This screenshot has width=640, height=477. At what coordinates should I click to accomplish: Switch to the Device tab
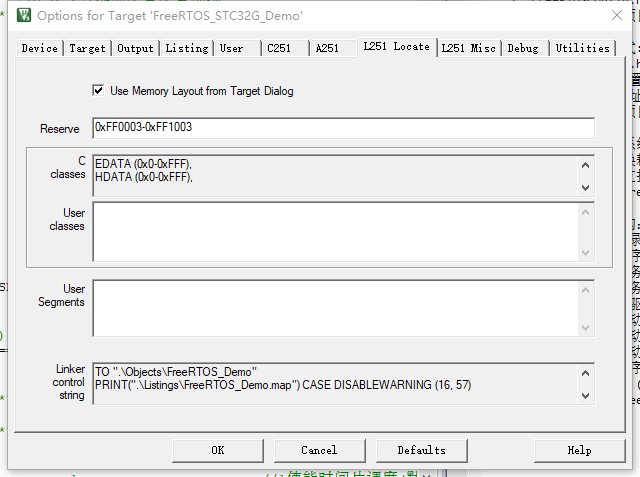(x=40, y=48)
